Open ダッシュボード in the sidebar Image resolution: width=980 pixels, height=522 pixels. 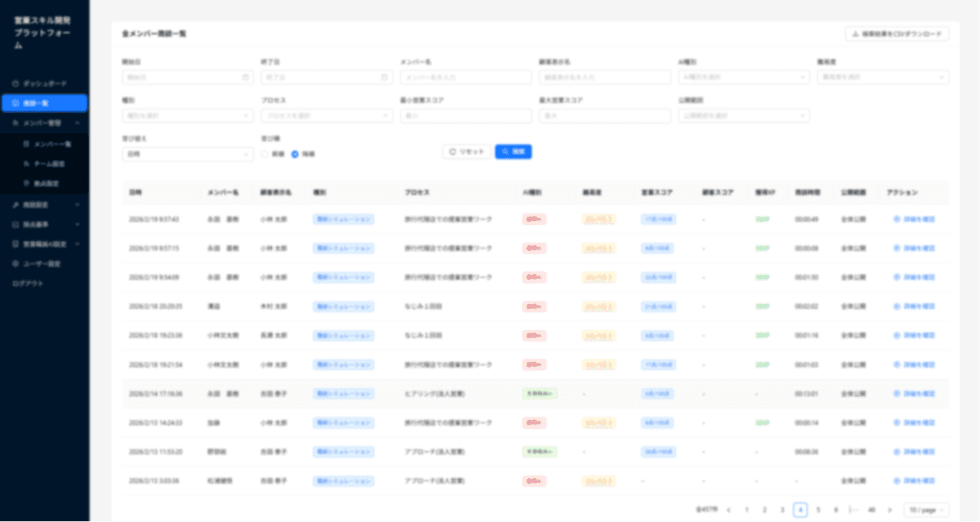44,84
